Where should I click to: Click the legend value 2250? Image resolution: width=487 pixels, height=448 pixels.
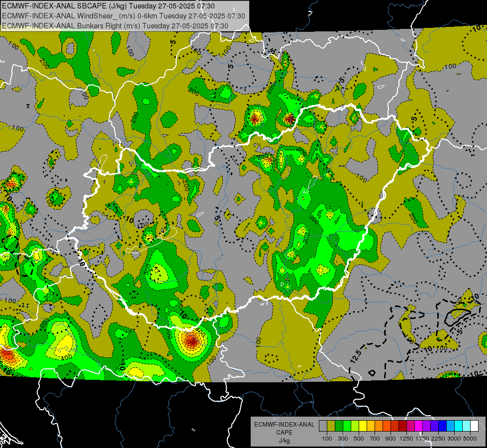pos(438,439)
